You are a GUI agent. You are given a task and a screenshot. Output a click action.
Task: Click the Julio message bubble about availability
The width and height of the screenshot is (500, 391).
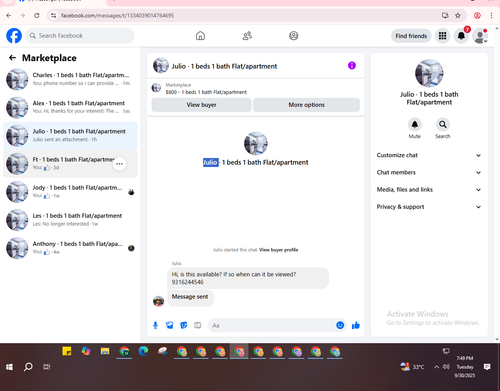(248, 278)
